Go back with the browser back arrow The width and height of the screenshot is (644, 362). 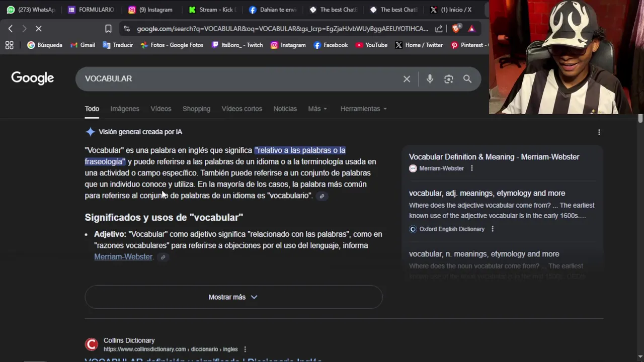[x=11, y=29]
